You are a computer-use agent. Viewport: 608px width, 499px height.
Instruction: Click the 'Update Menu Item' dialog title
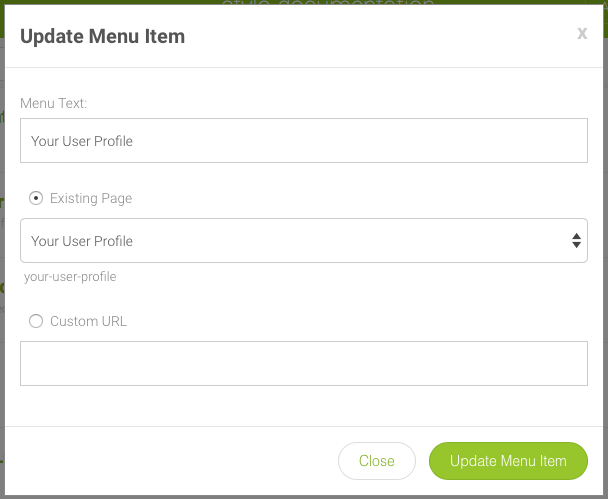tap(102, 36)
